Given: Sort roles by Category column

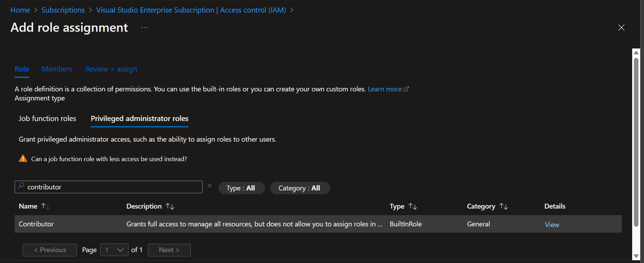Looking at the screenshot, I should coord(504,206).
